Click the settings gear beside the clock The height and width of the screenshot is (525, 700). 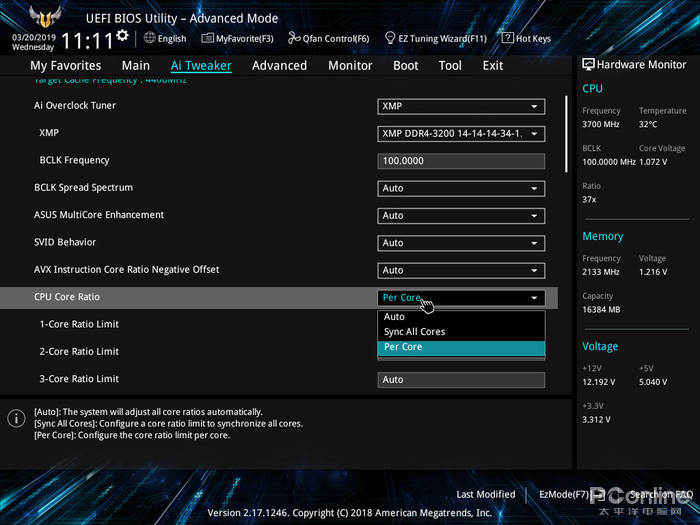coord(122,35)
